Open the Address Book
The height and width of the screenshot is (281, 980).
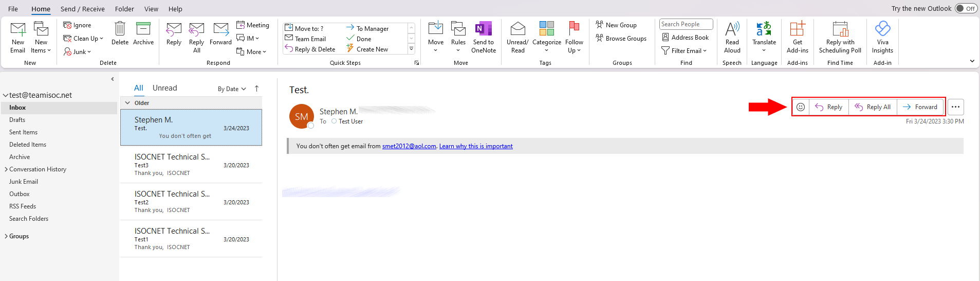[x=685, y=38]
